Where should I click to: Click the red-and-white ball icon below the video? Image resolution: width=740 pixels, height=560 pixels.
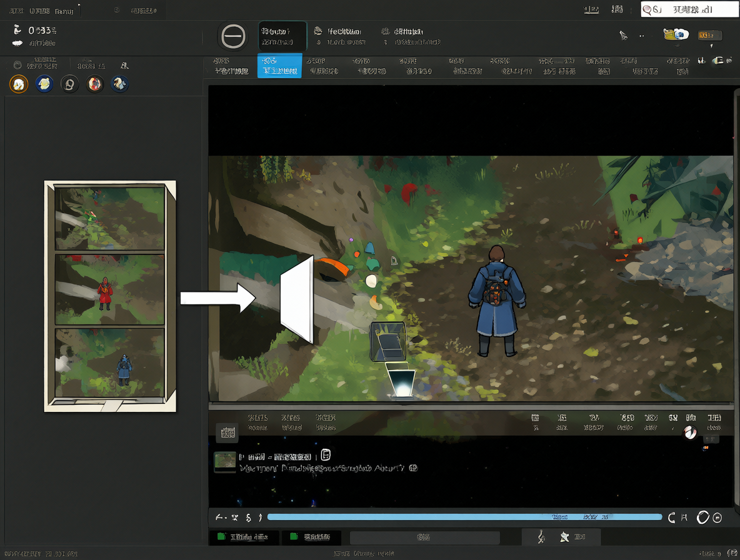click(690, 432)
